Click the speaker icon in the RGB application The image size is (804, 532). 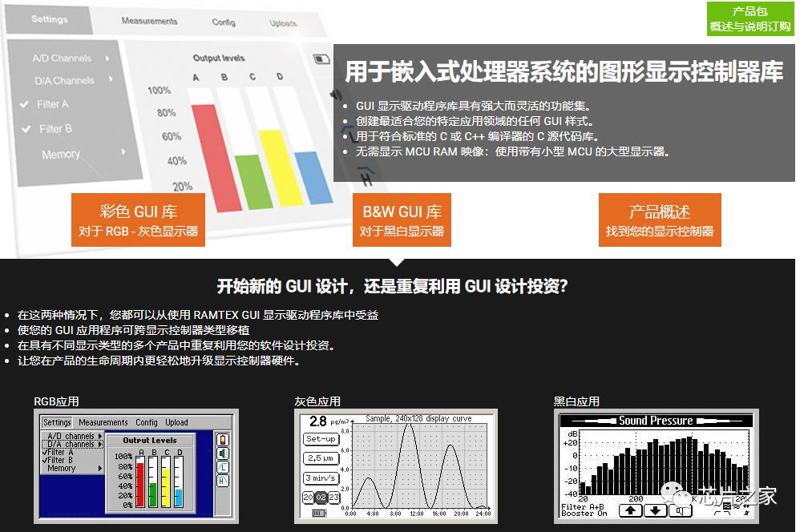pos(224,454)
